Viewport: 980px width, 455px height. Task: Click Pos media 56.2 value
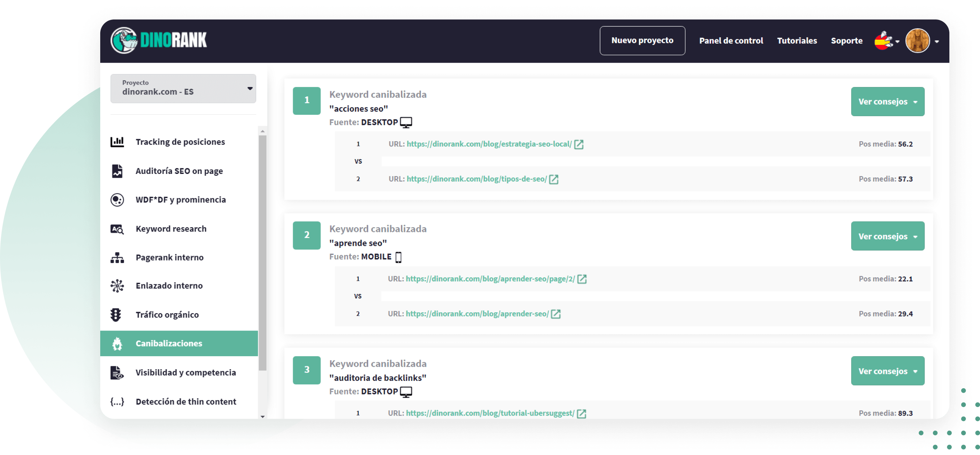[906, 144]
